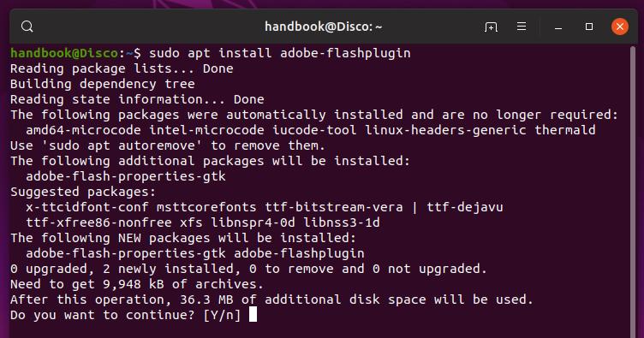Close the terminal with the orange button
The image size is (644, 338).
620,27
